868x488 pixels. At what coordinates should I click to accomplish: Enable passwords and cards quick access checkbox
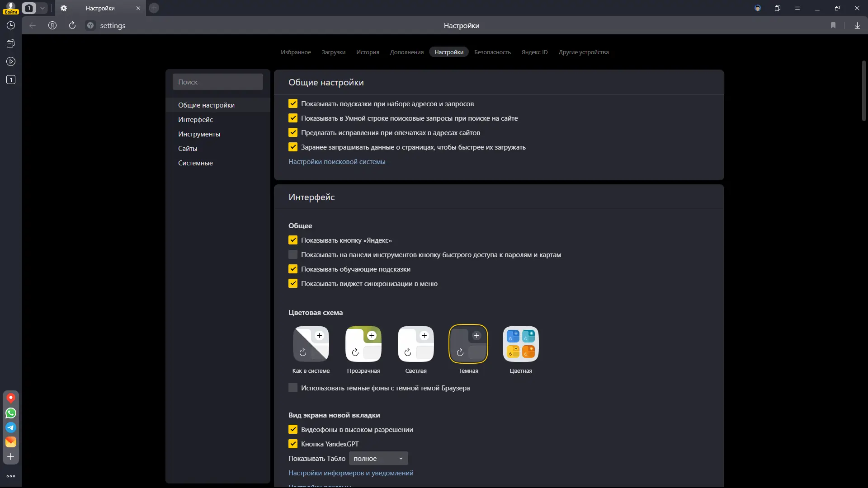[x=293, y=255]
